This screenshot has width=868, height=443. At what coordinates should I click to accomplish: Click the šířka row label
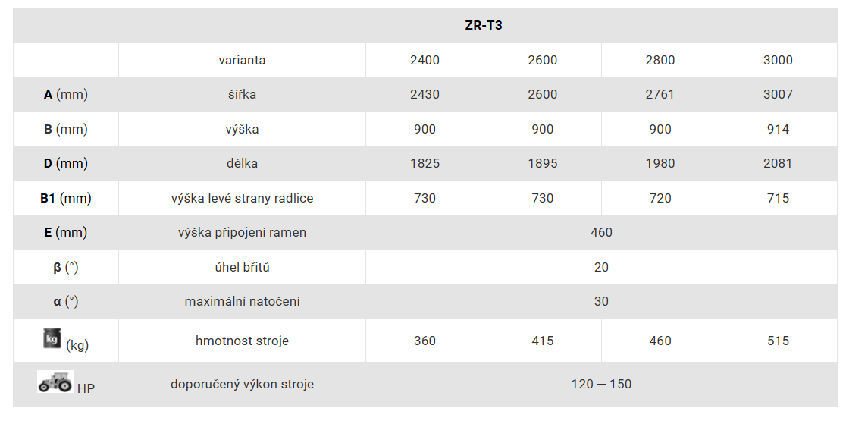(242, 94)
